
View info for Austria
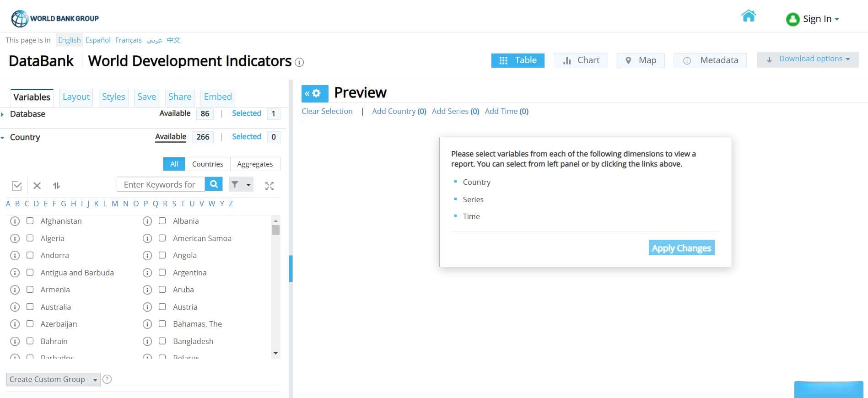tap(147, 307)
